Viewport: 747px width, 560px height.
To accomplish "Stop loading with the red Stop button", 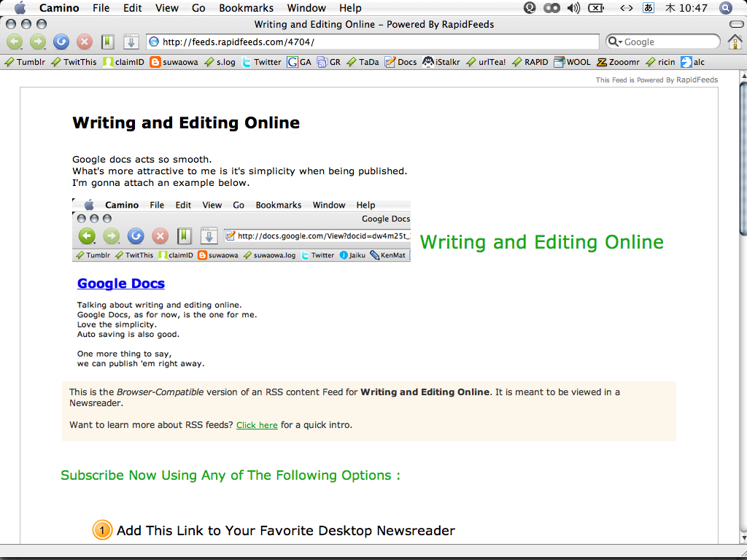I will pyautogui.click(x=85, y=42).
